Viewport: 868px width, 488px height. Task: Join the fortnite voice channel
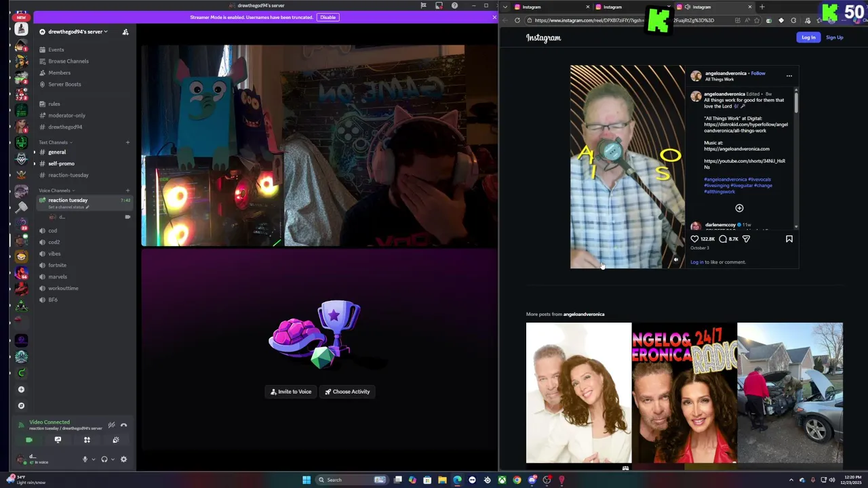(x=57, y=265)
